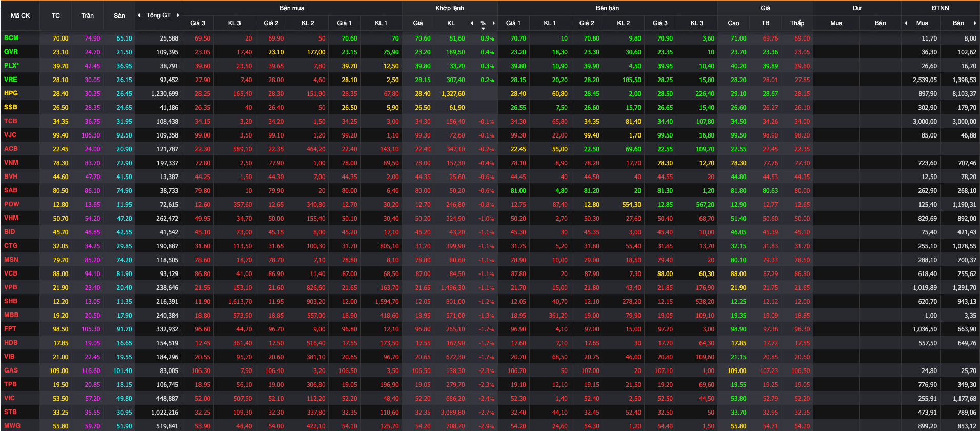980x431 pixels.
Task: Click the TB column header
Action: pos(766,23)
